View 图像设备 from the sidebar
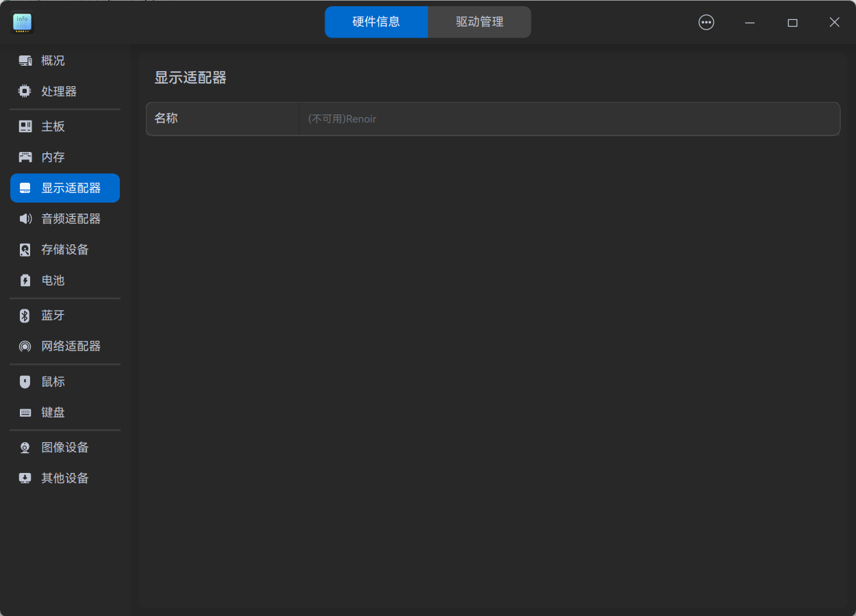This screenshot has width=856, height=616. click(x=65, y=448)
